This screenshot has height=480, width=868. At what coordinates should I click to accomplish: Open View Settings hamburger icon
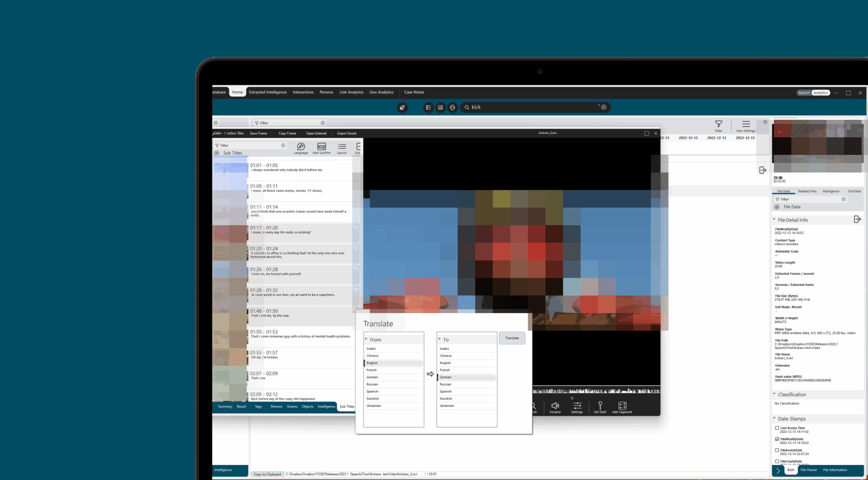[746, 124]
